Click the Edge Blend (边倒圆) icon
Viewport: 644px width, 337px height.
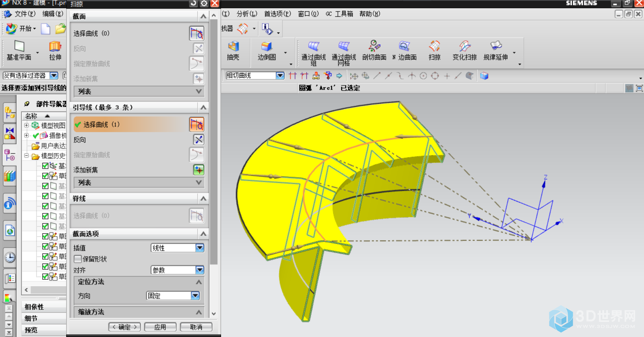[266, 46]
